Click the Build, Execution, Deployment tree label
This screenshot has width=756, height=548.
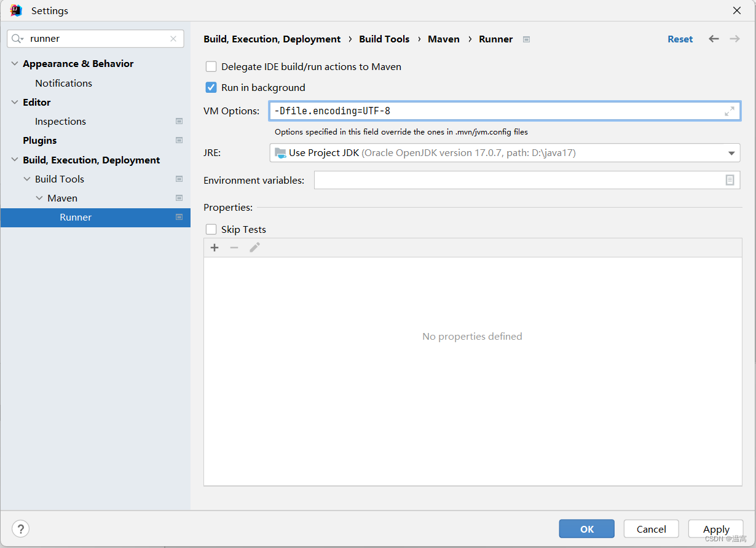(91, 160)
